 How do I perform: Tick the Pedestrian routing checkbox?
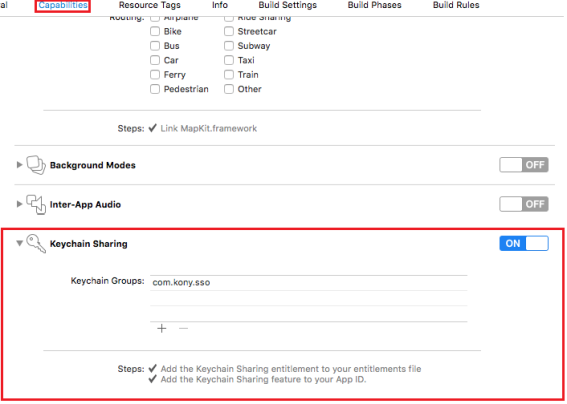pos(155,89)
